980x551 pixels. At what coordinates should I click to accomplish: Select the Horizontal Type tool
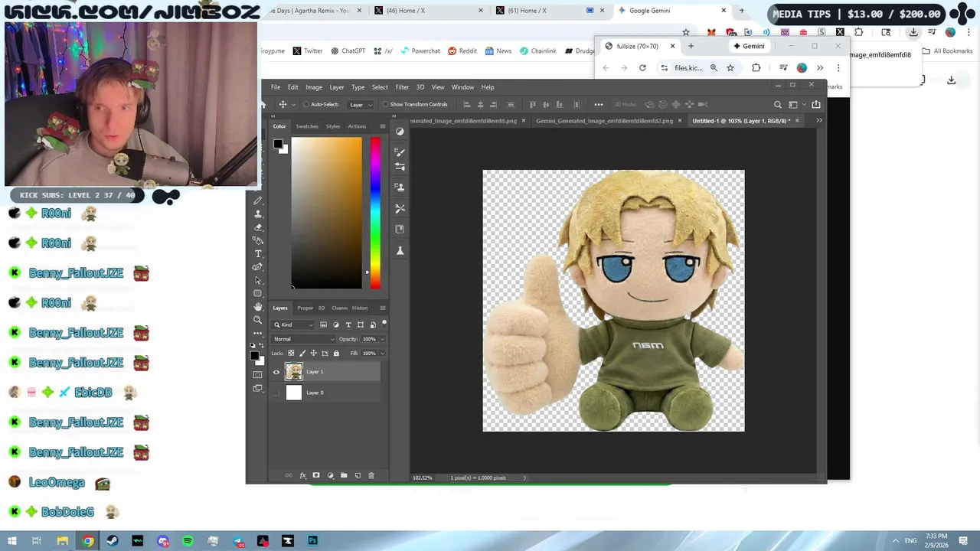[x=257, y=254]
